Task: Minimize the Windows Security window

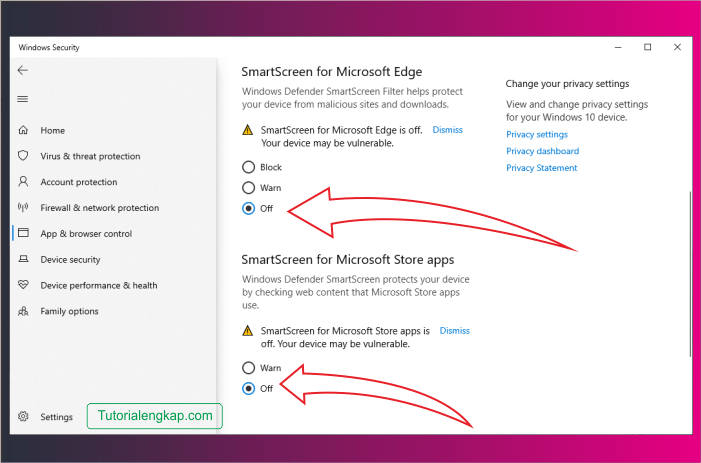Action: (x=618, y=47)
